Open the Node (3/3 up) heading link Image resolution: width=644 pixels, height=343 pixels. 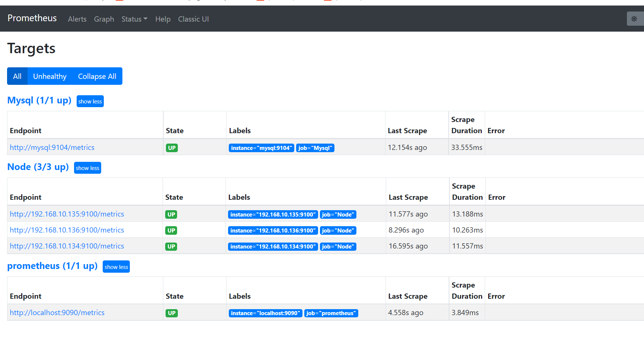(38, 167)
